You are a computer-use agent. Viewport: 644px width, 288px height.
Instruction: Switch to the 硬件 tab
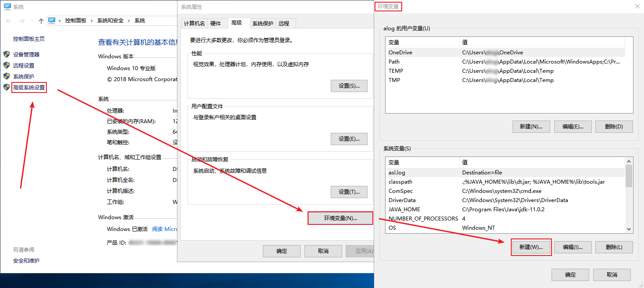[216, 23]
